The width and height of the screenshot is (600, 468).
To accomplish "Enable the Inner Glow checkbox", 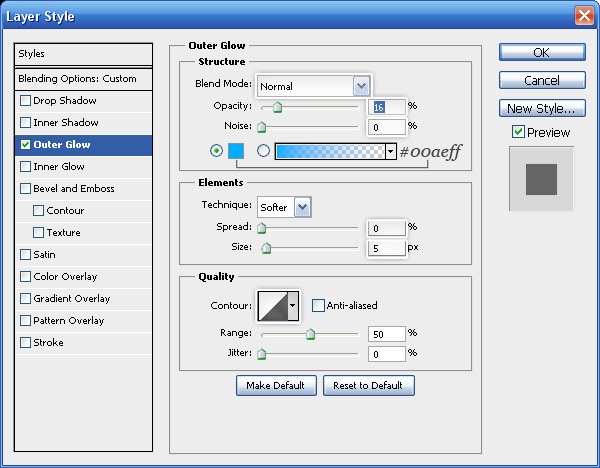I will [x=26, y=166].
